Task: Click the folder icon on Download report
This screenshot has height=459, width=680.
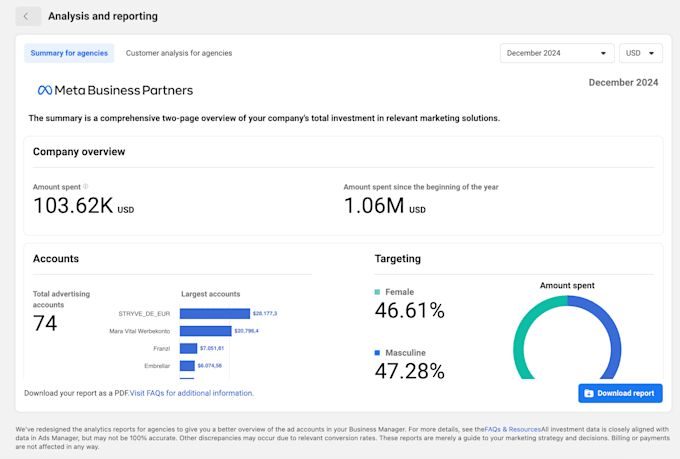Action: click(589, 393)
